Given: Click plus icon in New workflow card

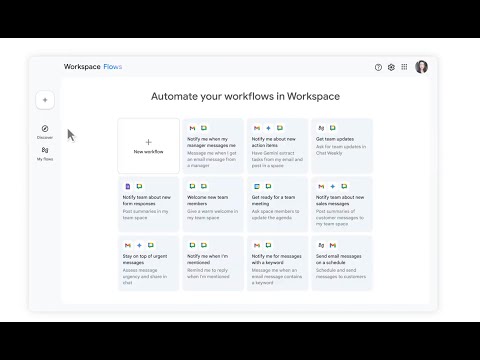Looking at the screenshot, I should coord(148,142).
